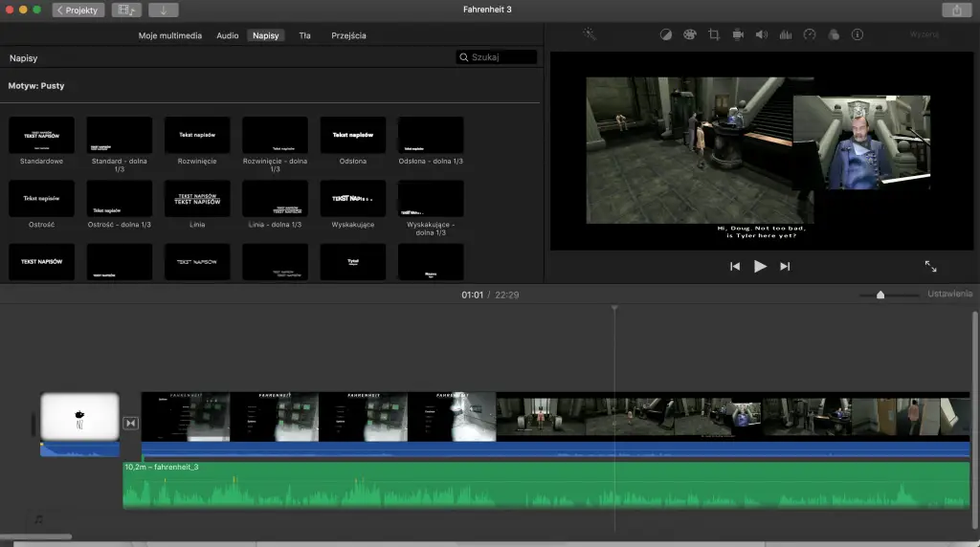
Task: Click the video preview in viewer
Action: pos(761,150)
